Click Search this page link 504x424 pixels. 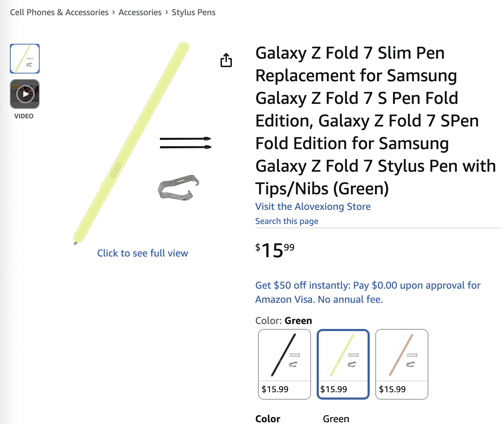(287, 221)
